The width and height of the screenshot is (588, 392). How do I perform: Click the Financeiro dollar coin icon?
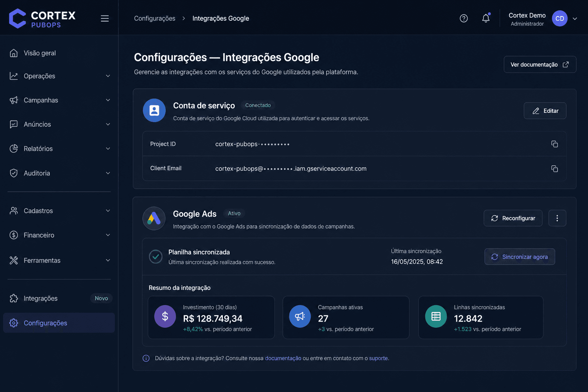(14, 235)
